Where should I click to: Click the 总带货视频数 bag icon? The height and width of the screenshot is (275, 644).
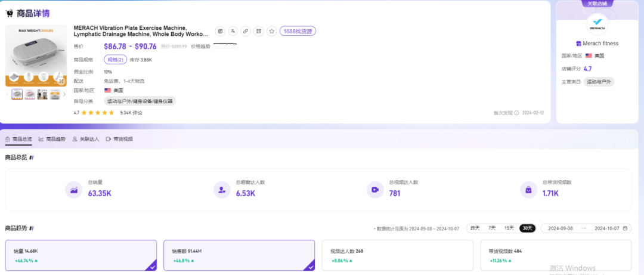[528, 190]
